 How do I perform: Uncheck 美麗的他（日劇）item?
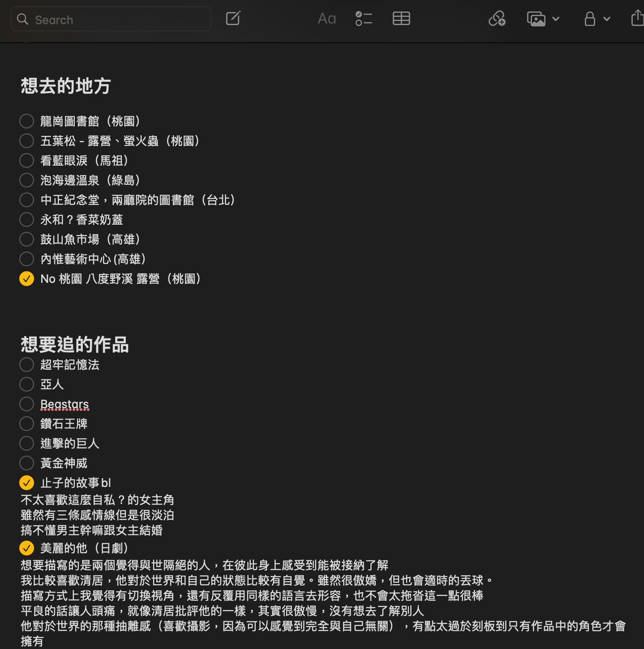coord(27,548)
